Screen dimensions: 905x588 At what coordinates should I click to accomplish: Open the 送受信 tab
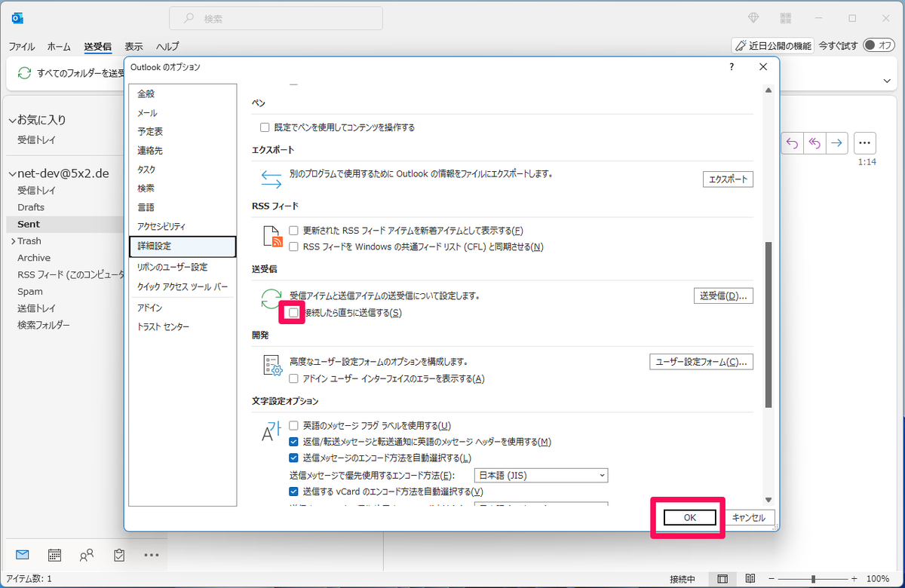pos(98,46)
